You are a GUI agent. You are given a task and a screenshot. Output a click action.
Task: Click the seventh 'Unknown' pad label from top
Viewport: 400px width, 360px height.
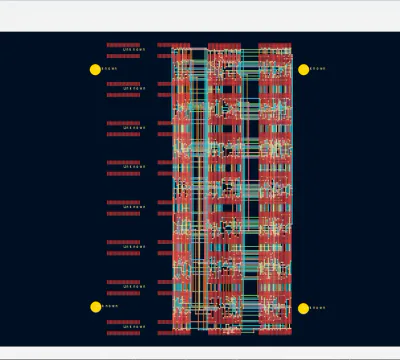pos(134,286)
